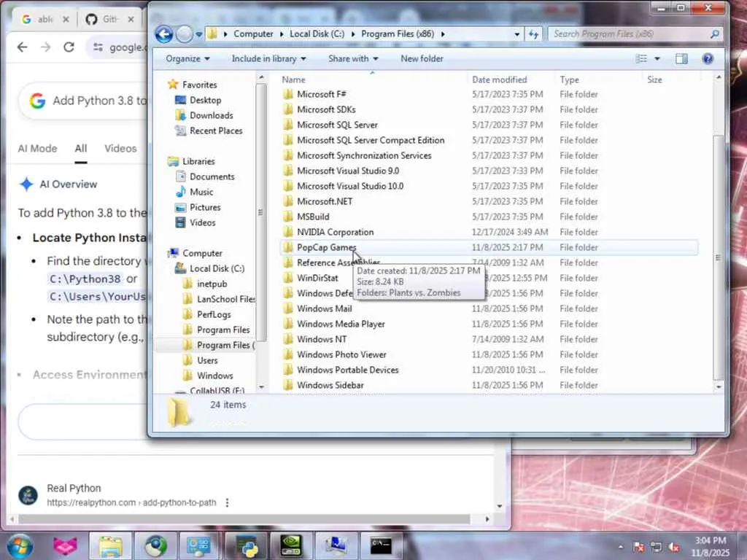Open Pictures library

(x=205, y=207)
